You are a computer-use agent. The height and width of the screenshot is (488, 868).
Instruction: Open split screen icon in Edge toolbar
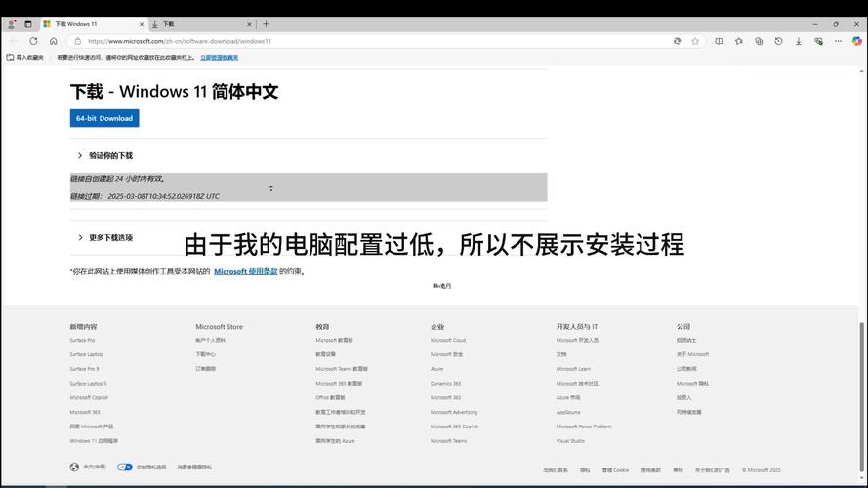(x=719, y=41)
